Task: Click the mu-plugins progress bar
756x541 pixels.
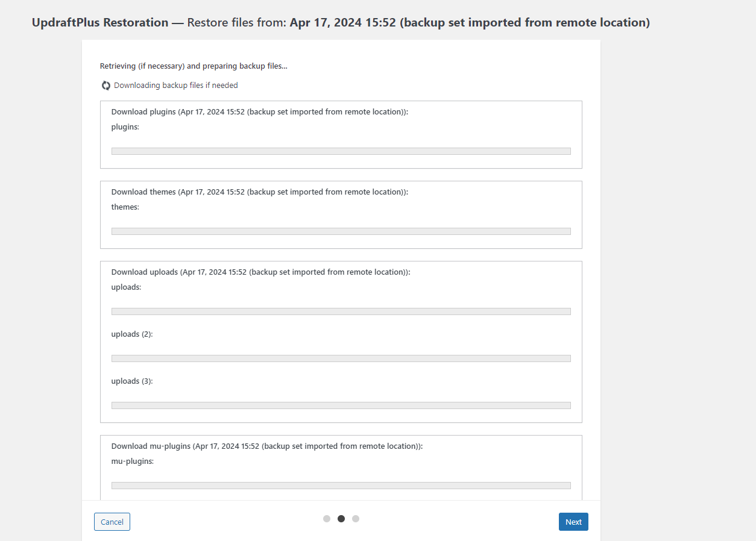Action: click(341, 486)
